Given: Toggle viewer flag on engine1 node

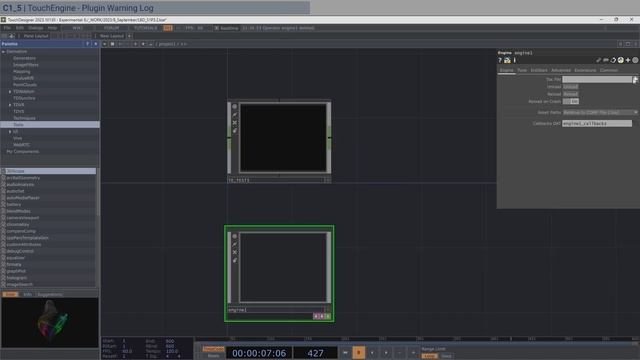Looking at the screenshot, I should 235,236.
